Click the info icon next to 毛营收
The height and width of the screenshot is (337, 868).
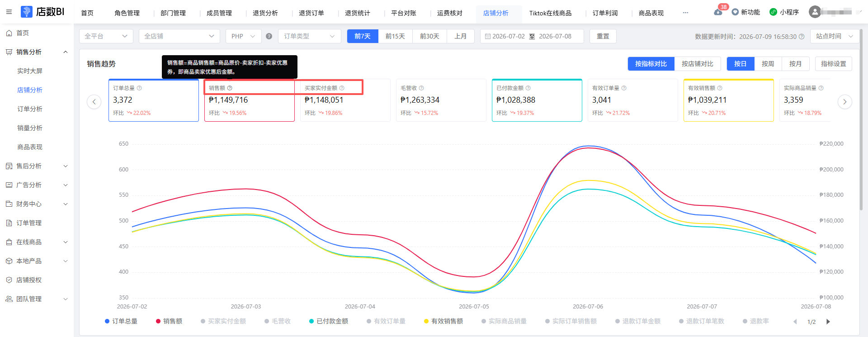pyautogui.click(x=421, y=88)
